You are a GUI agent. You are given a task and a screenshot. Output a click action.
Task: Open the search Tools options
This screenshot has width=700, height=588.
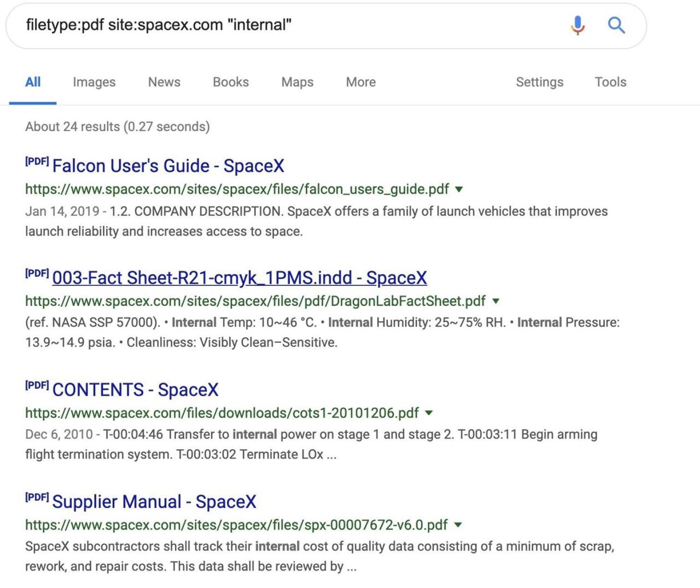(x=610, y=82)
